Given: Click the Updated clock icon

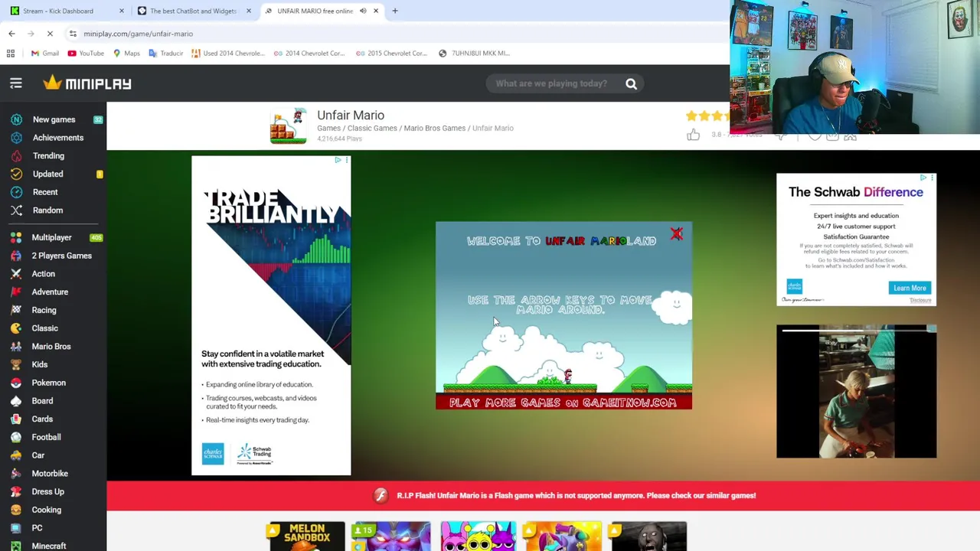Looking at the screenshot, I should click(16, 174).
